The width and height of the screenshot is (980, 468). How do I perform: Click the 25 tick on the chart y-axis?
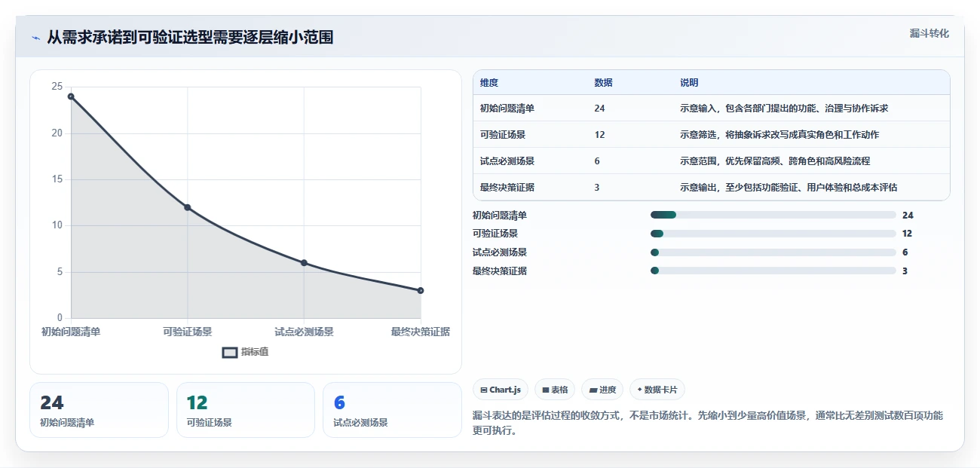(57, 87)
